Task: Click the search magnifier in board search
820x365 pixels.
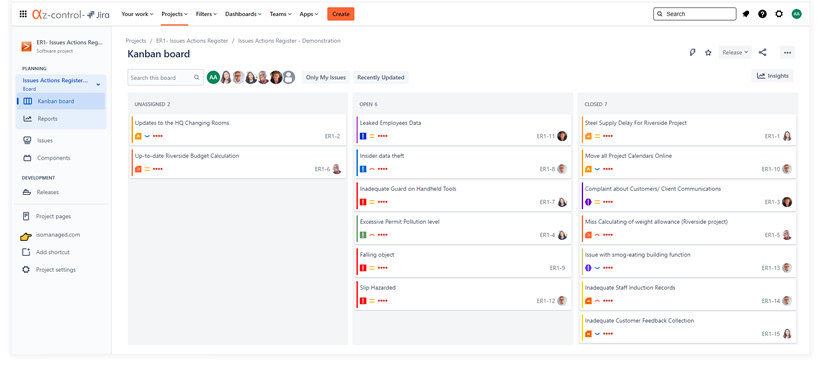Action: 197,77
